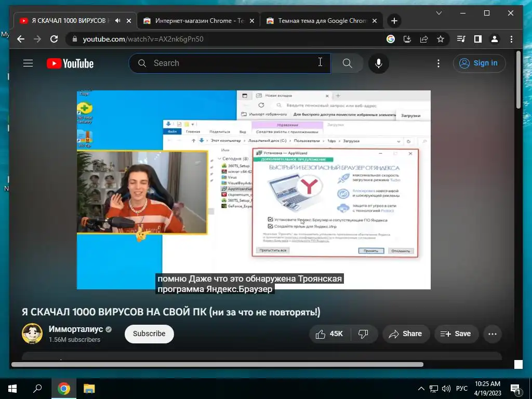Open the notification center icon
The height and width of the screenshot is (399, 532).
516,389
